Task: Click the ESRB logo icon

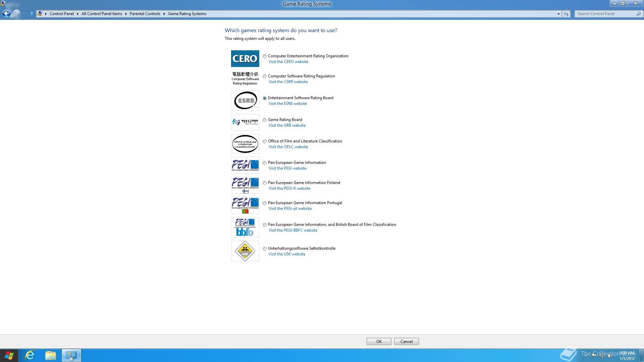Action: point(245,101)
